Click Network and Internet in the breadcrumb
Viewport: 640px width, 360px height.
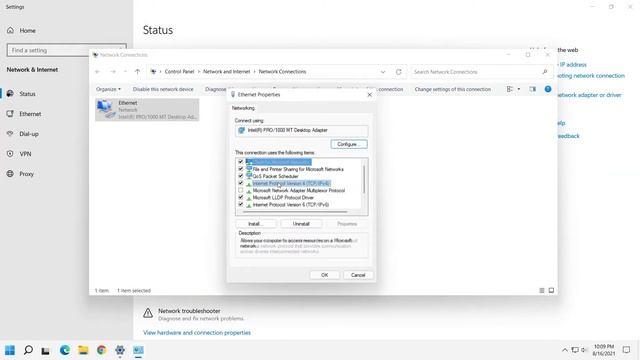pos(226,72)
